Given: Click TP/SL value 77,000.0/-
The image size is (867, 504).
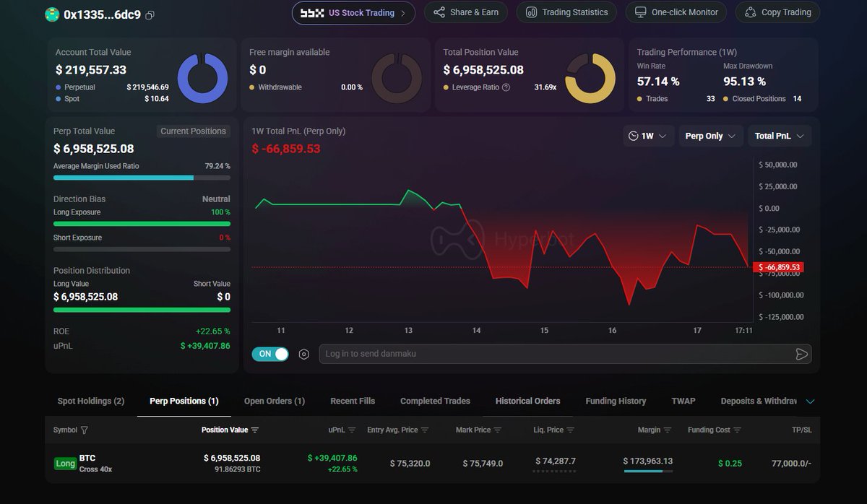Looking at the screenshot, I should coord(791,464).
